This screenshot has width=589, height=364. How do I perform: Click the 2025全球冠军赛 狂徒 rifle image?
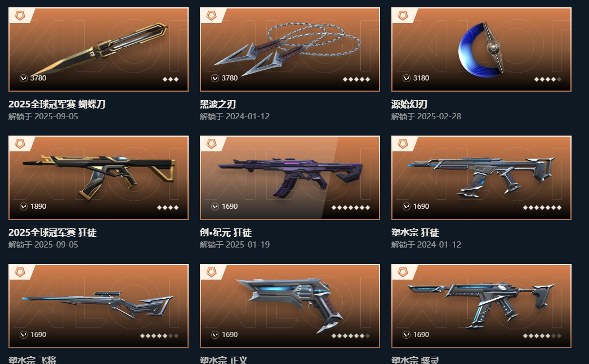coord(99,177)
